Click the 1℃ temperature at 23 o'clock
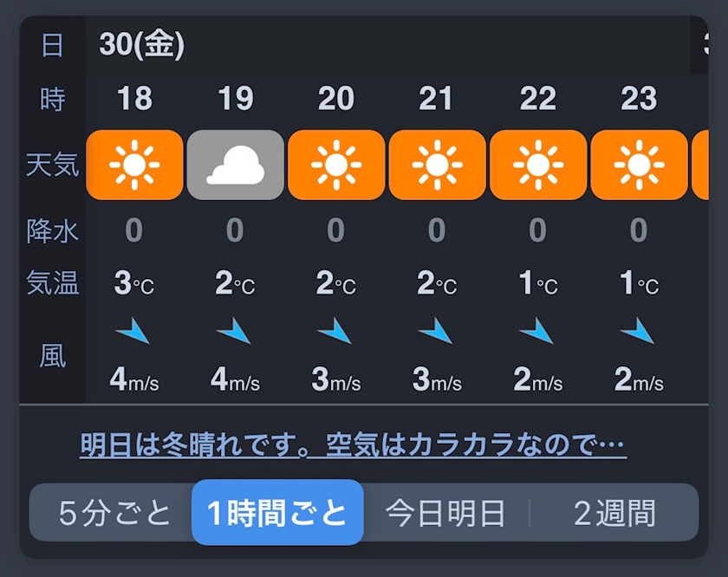 tap(639, 283)
